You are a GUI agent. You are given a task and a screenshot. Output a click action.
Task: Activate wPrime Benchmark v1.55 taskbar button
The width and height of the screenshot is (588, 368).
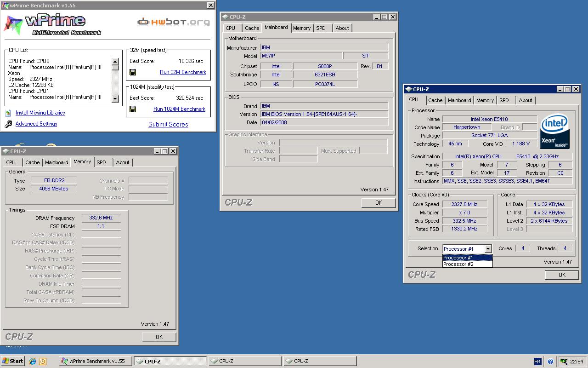[x=96, y=361]
